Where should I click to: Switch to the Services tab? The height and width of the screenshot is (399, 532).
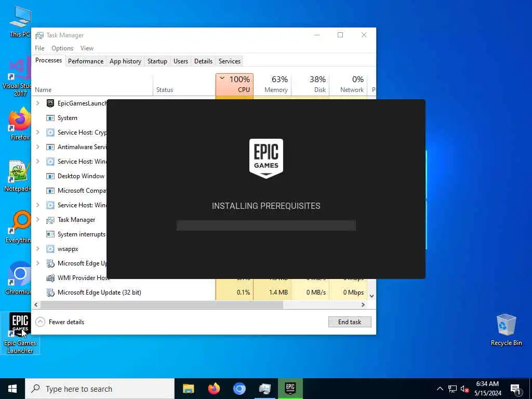click(x=229, y=61)
